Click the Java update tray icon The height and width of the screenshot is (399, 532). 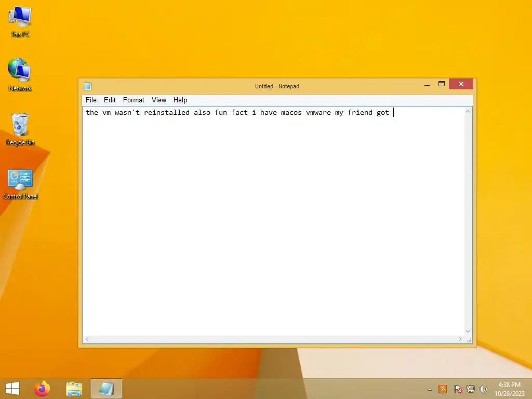443,389
